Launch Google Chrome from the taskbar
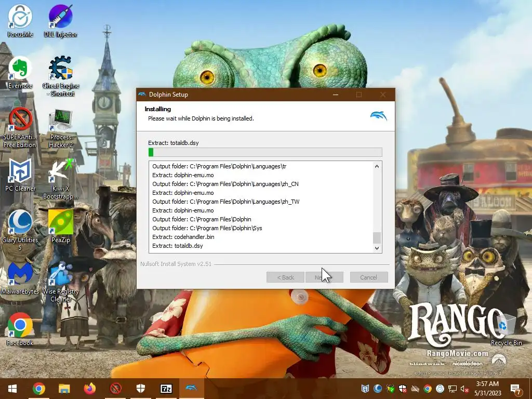 pyautogui.click(x=39, y=389)
